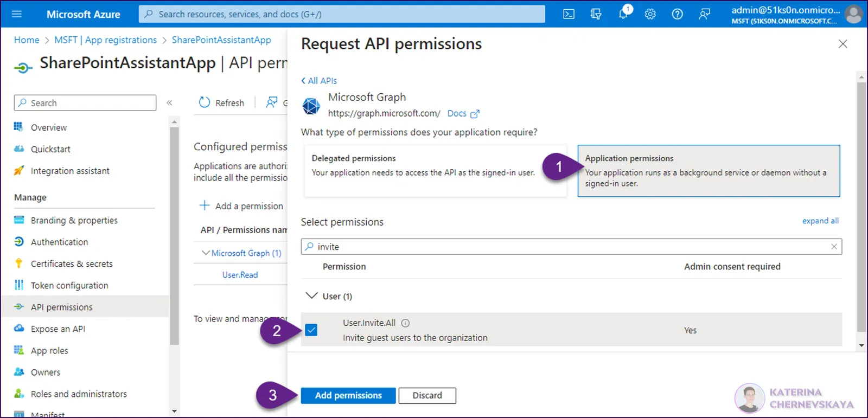Click the permissions search field containing invite
This screenshot has width=868, height=418.
tap(571, 247)
